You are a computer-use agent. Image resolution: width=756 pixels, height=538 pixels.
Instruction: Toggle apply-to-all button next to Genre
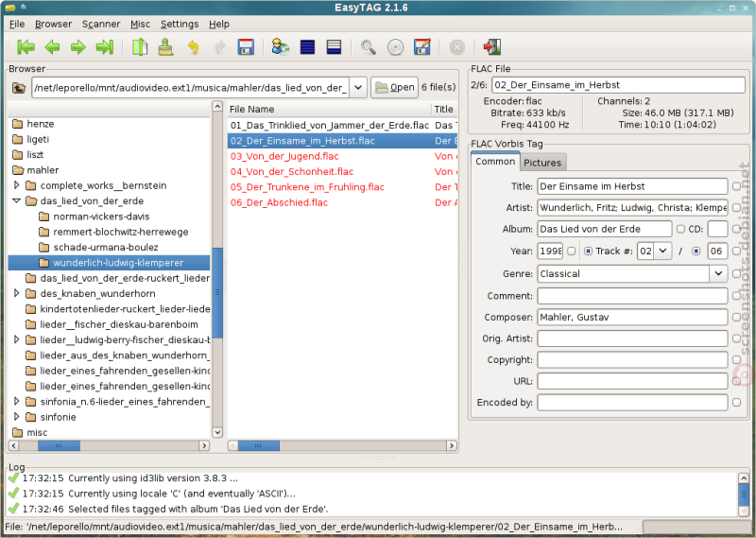click(736, 273)
